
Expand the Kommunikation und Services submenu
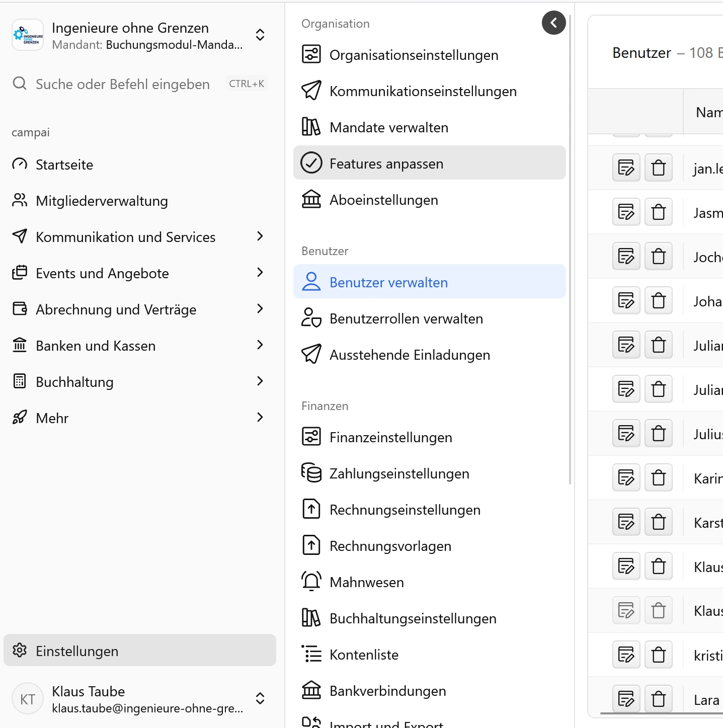(260, 236)
